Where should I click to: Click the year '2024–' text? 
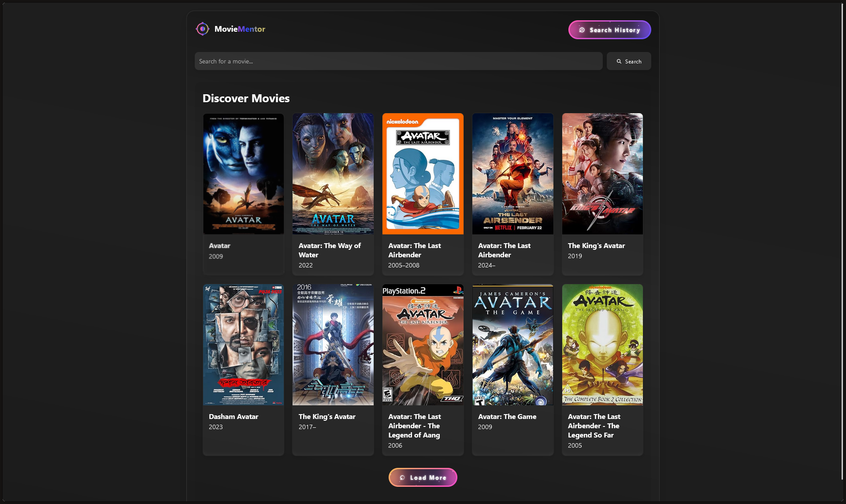point(486,265)
